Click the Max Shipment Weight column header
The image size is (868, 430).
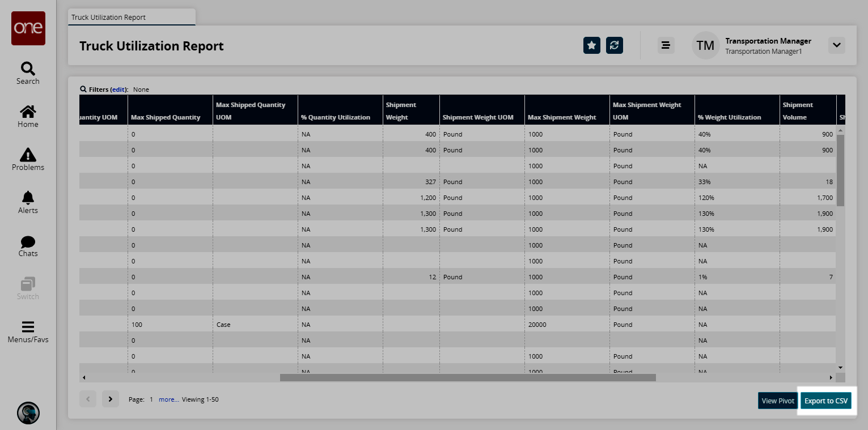coord(567,110)
